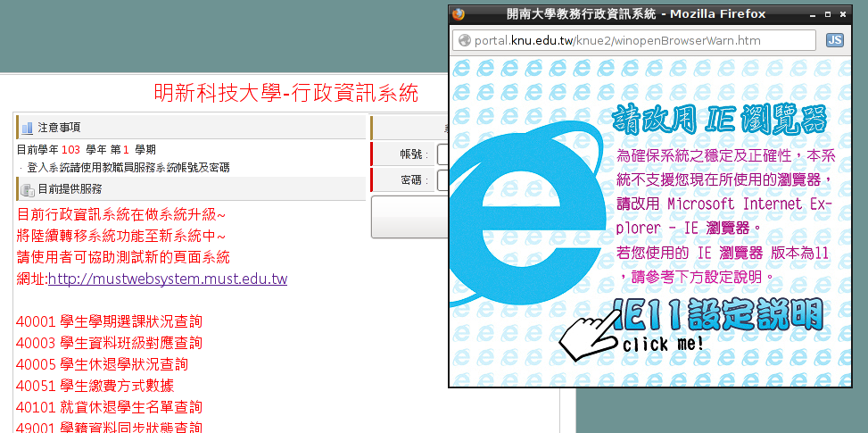Open the mustwebsystem.must.edu.tw link
The image size is (868, 433).
pos(168,279)
